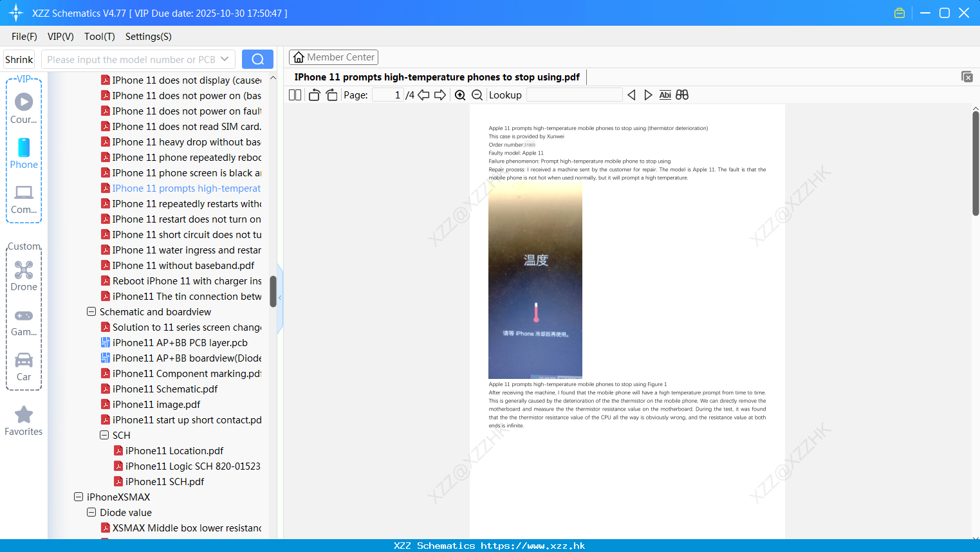Screen dimensions: 980x552
Task: Click the Member Center button
Action: [x=333, y=57]
